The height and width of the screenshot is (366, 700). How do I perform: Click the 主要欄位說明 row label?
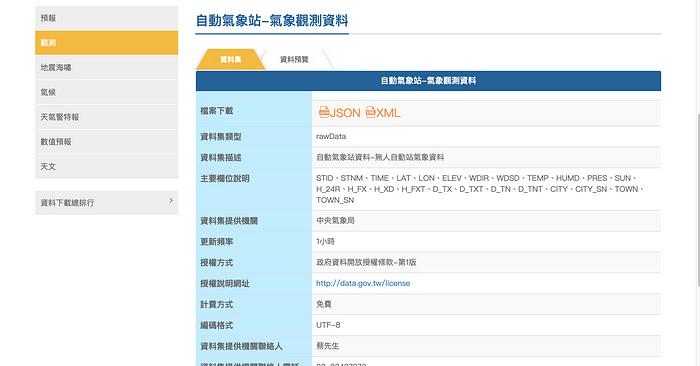tap(225, 179)
